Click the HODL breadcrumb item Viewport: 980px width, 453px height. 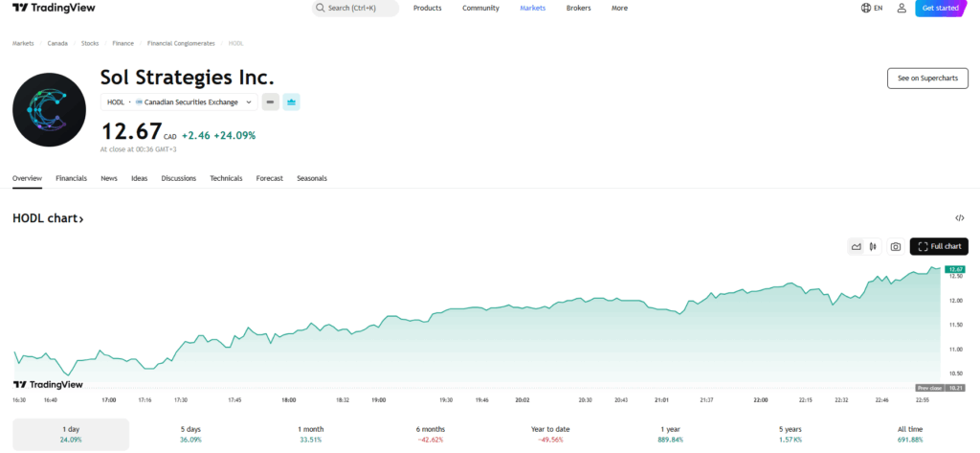(235, 43)
